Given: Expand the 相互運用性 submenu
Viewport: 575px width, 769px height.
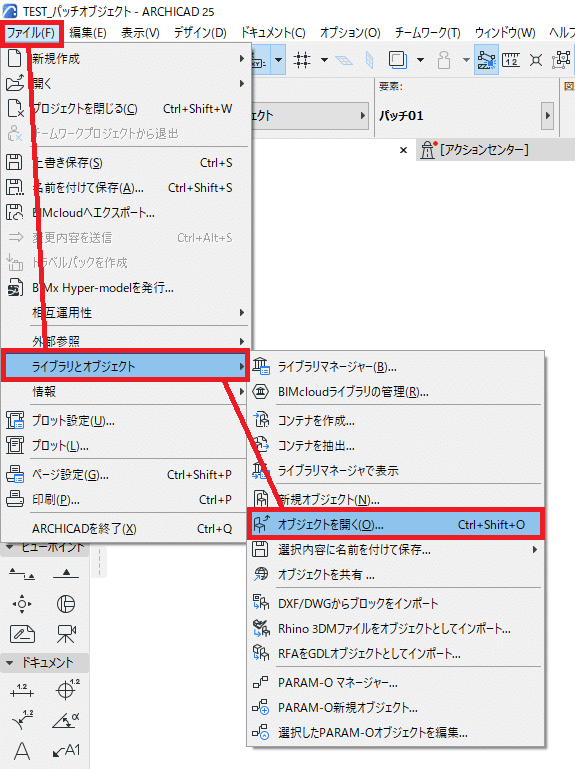Looking at the screenshot, I should pos(126,313).
